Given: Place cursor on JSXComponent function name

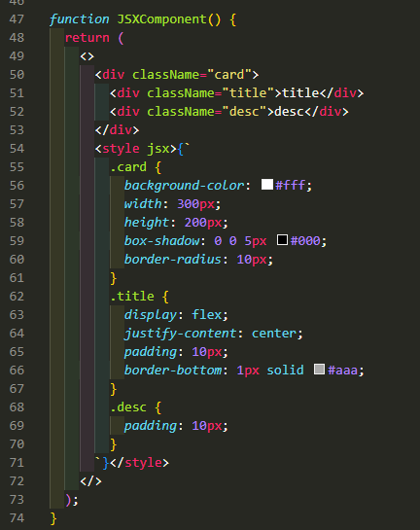Looking at the screenshot, I should tap(161, 19).
